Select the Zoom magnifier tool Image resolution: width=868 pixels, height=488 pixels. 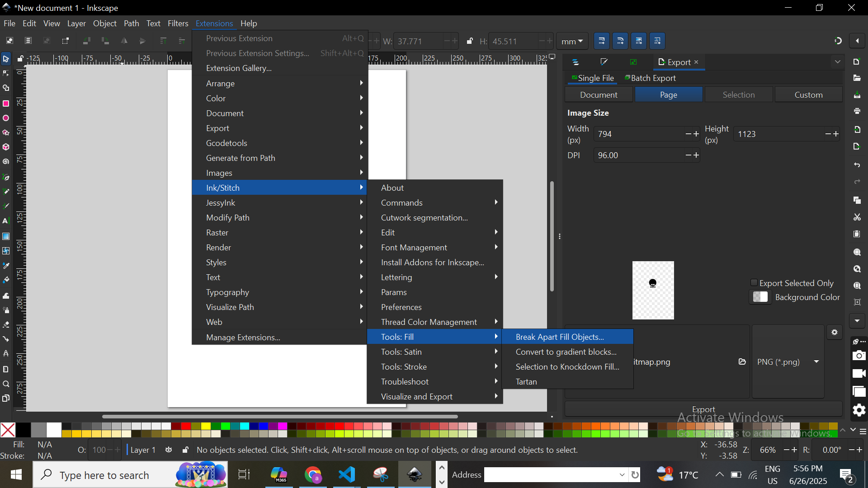pyautogui.click(x=6, y=384)
